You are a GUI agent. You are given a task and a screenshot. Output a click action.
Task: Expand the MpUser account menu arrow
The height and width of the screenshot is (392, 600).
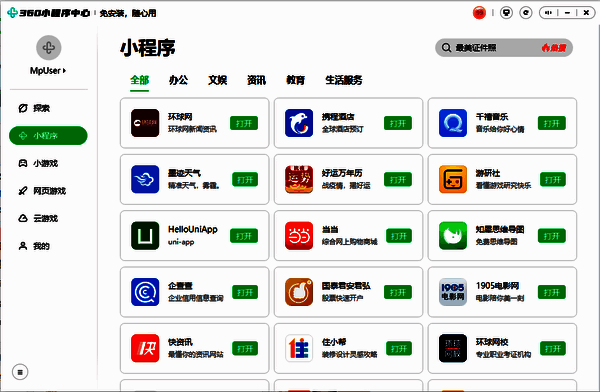[64, 71]
